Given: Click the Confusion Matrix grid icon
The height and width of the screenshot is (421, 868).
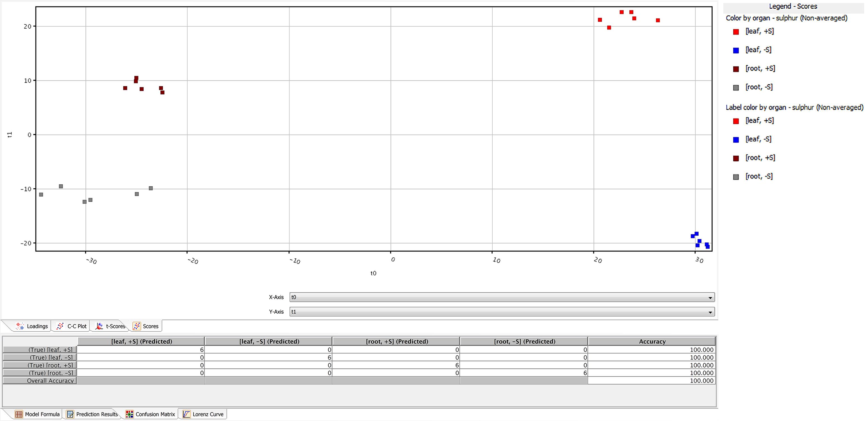Looking at the screenshot, I should click(129, 414).
